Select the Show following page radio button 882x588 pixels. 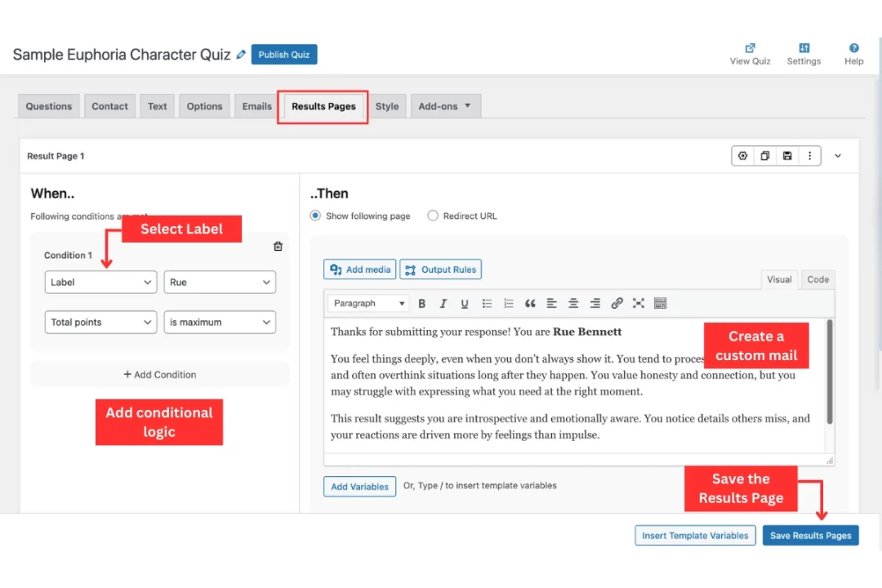click(x=316, y=216)
